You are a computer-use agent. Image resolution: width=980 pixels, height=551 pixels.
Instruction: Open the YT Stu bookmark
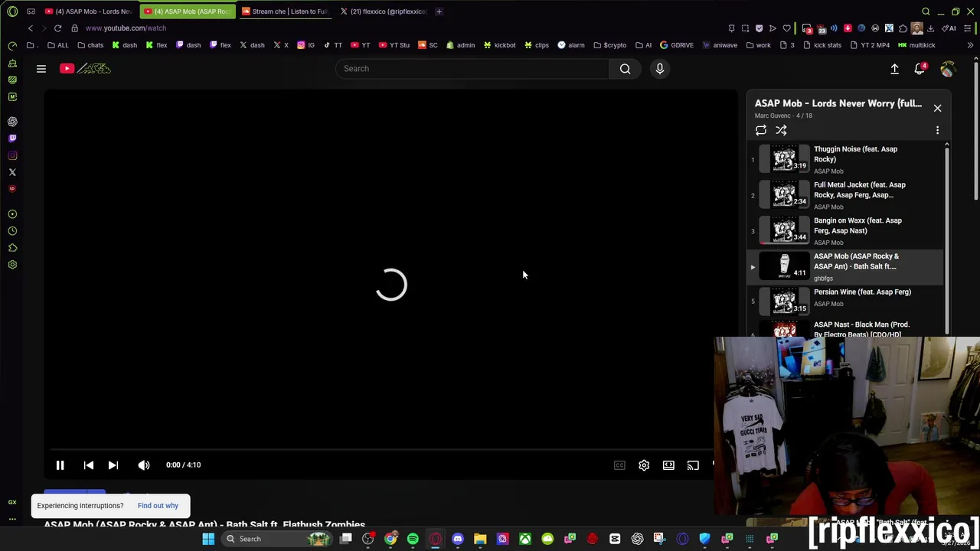[x=394, y=45]
